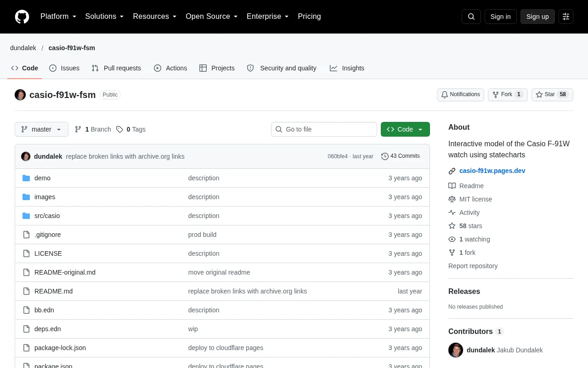Click the fork icon in About sidebar

(x=452, y=253)
